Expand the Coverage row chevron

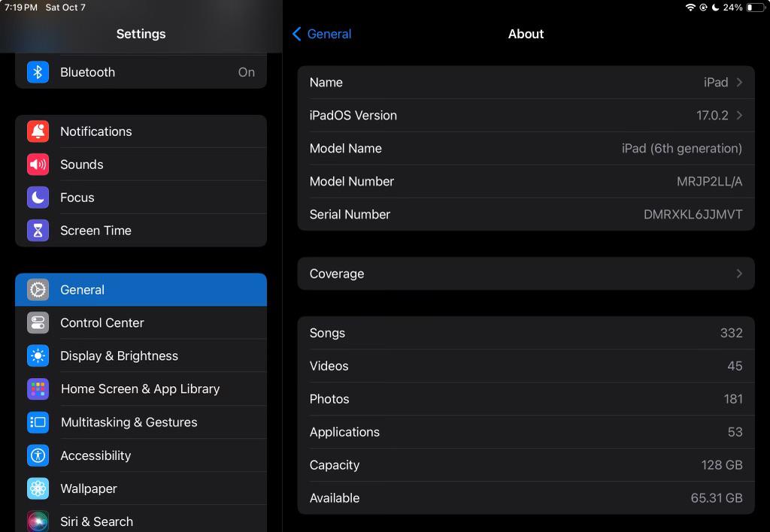[x=739, y=274]
